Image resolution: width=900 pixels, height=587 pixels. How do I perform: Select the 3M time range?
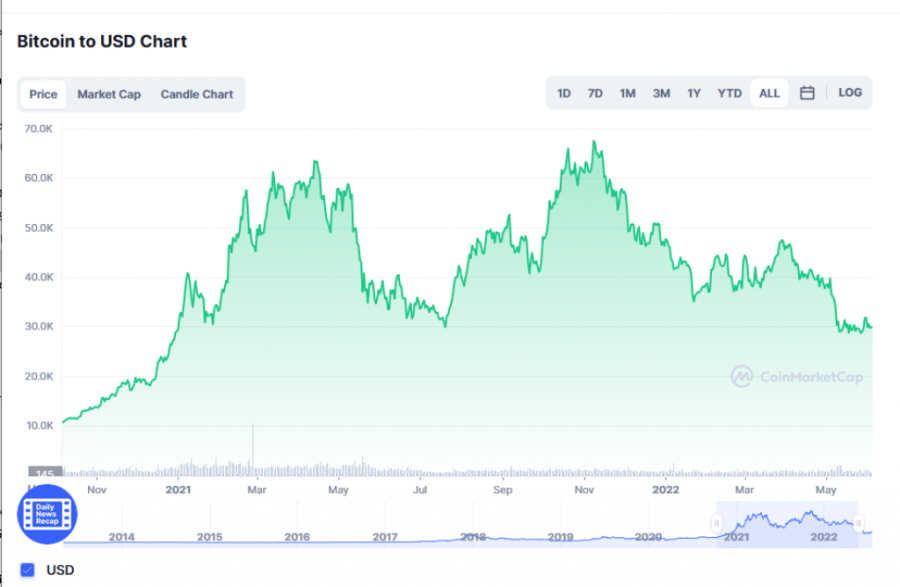(661, 93)
